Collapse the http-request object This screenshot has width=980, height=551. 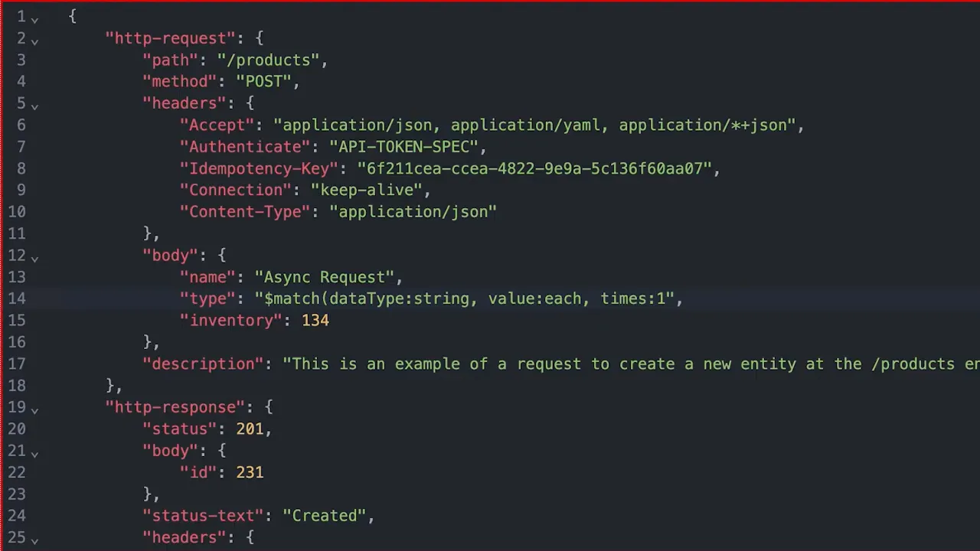pos(34,41)
